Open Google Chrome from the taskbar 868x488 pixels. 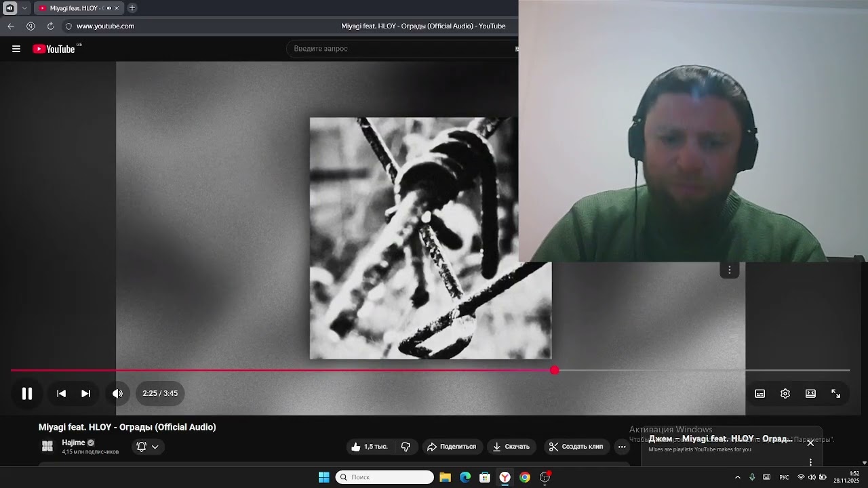(525, 477)
